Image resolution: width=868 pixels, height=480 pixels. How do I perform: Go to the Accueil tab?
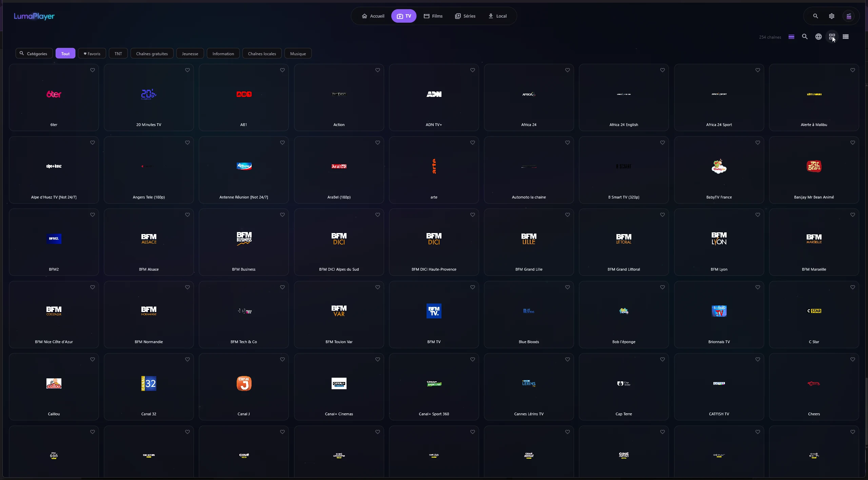373,16
